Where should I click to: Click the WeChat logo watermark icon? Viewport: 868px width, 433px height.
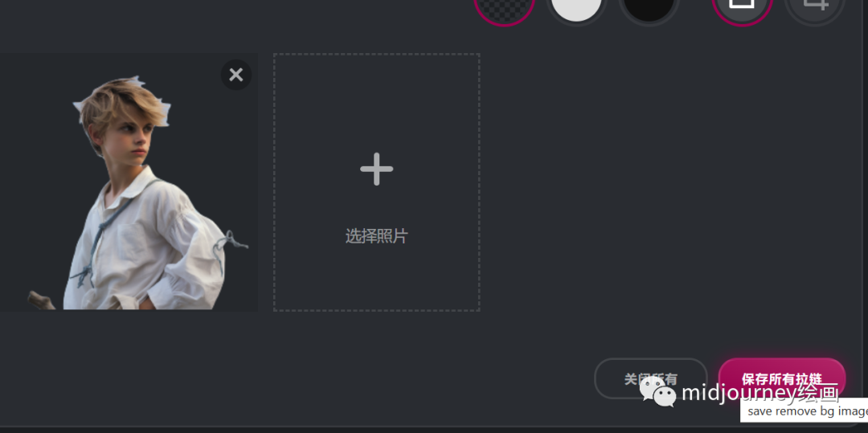[x=657, y=392]
